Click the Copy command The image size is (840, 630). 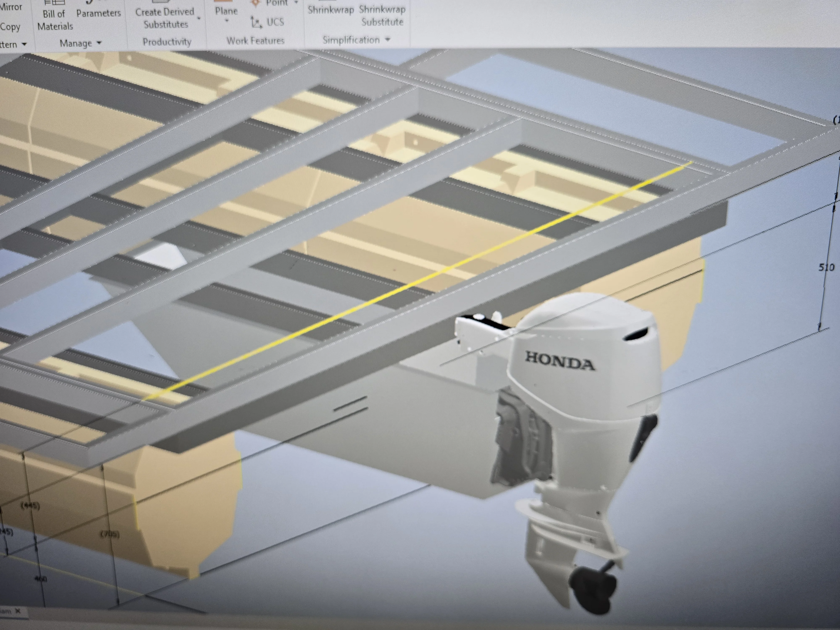point(10,27)
